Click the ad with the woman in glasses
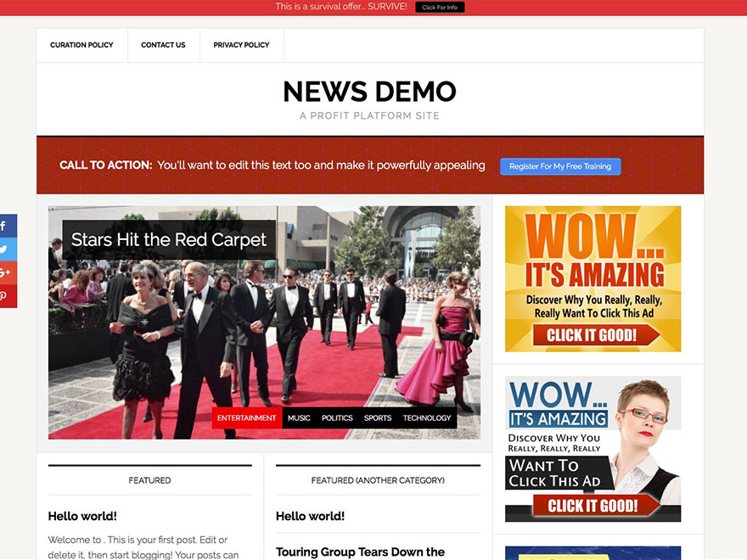The width and height of the screenshot is (747, 560). coord(593,449)
